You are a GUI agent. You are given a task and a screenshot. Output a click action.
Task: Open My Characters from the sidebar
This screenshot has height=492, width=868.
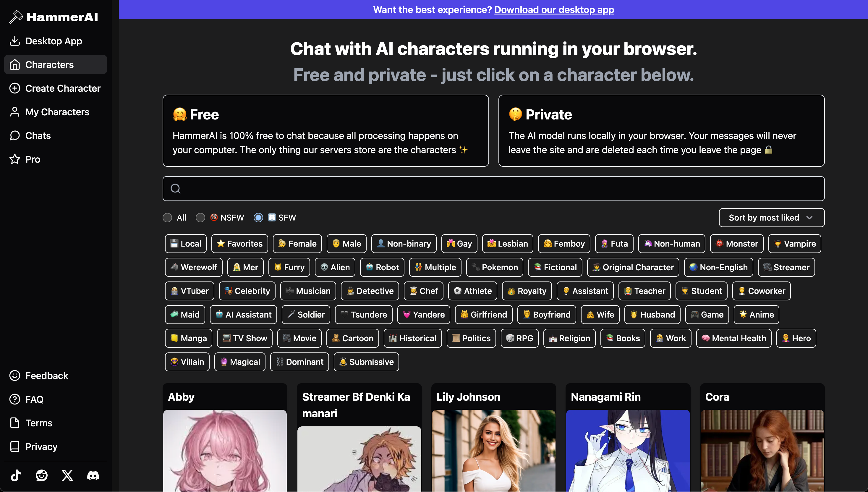click(x=55, y=112)
